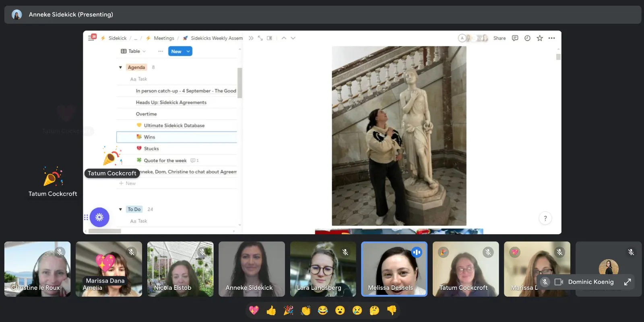
Task: Switch the side peek layout icon
Action: click(x=269, y=38)
